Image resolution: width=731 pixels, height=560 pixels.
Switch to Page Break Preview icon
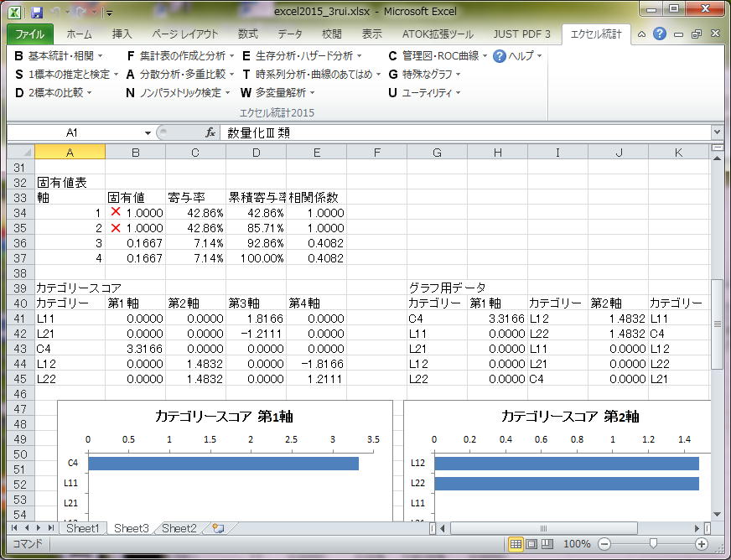tap(547, 544)
